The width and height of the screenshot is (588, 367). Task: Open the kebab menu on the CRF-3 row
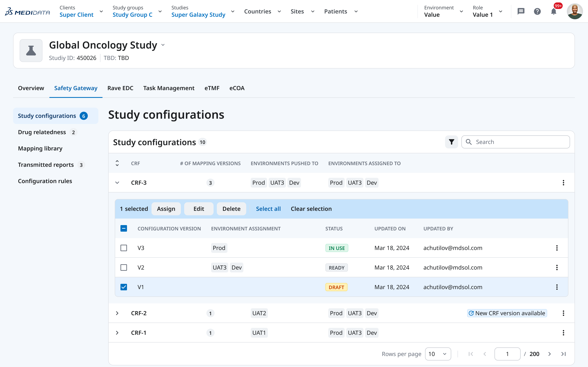(x=564, y=182)
